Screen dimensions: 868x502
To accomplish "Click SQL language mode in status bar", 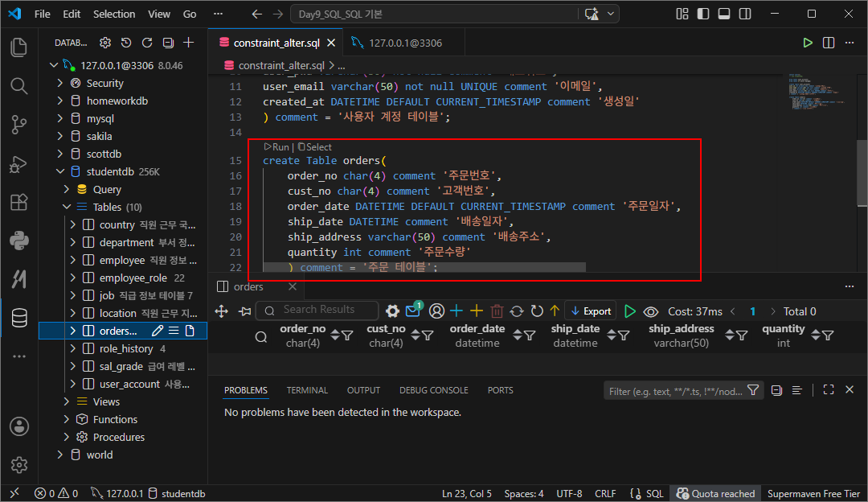I will click(x=654, y=494).
